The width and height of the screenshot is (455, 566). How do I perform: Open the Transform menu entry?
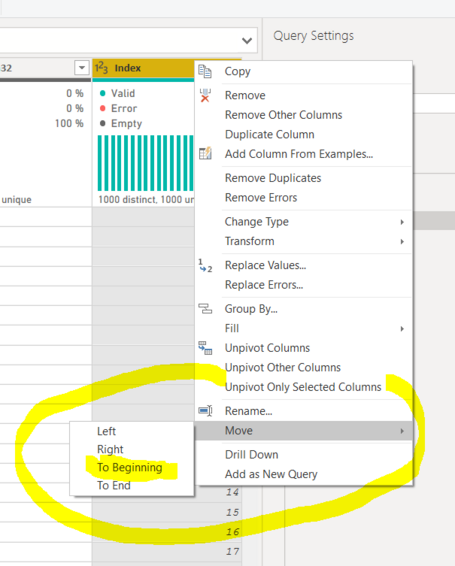tap(303, 241)
